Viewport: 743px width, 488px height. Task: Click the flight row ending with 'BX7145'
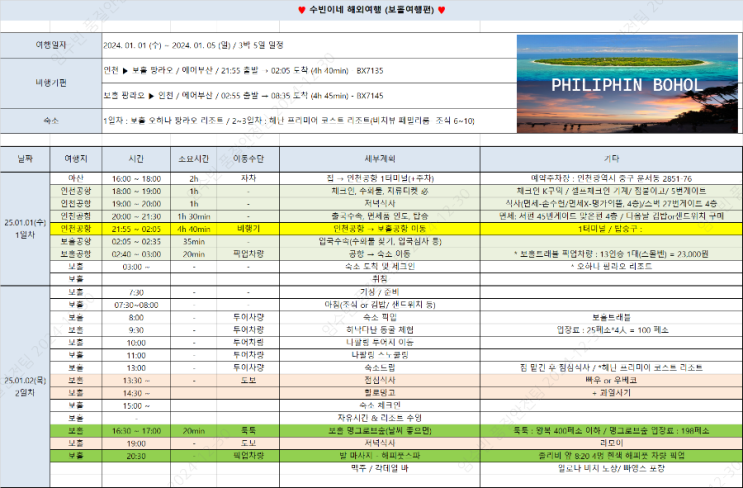(x=309, y=96)
